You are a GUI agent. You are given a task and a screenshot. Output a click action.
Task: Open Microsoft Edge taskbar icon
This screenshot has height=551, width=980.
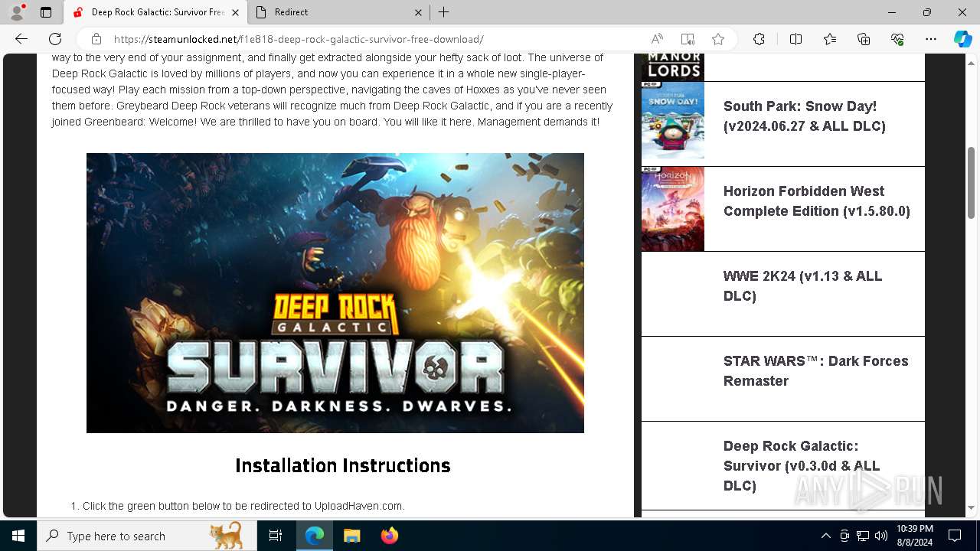click(x=315, y=536)
